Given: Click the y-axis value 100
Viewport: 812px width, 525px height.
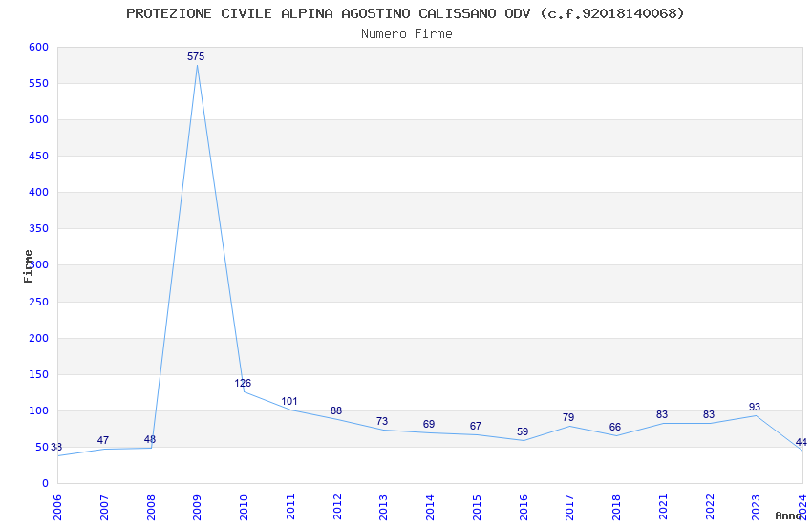Looking at the screenshot, I should [x=39, y=410].
